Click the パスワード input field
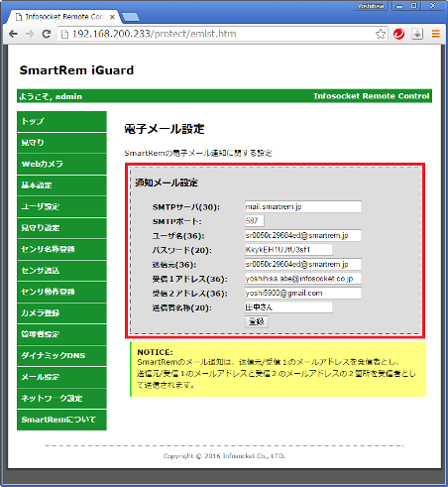The height and width of the screenshot is (487, 448). pyautogui.click(x=288, y=250)
